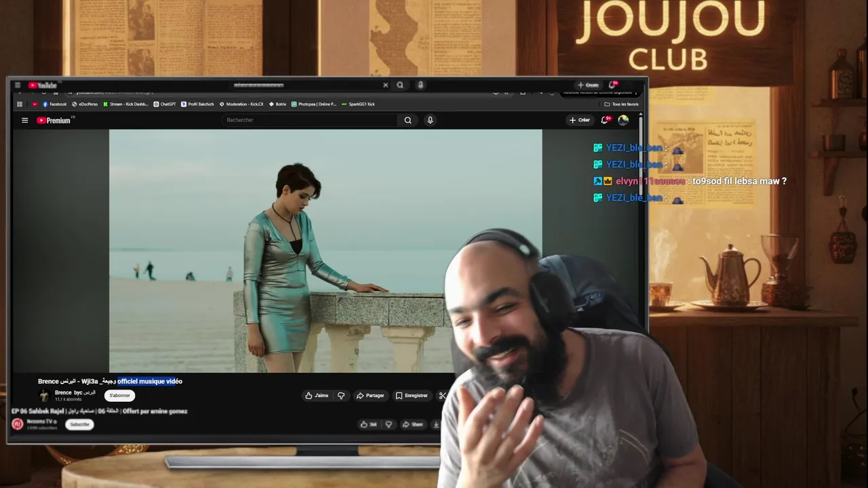Click the microphone icon in topmost bar

(x=420, y=85)
